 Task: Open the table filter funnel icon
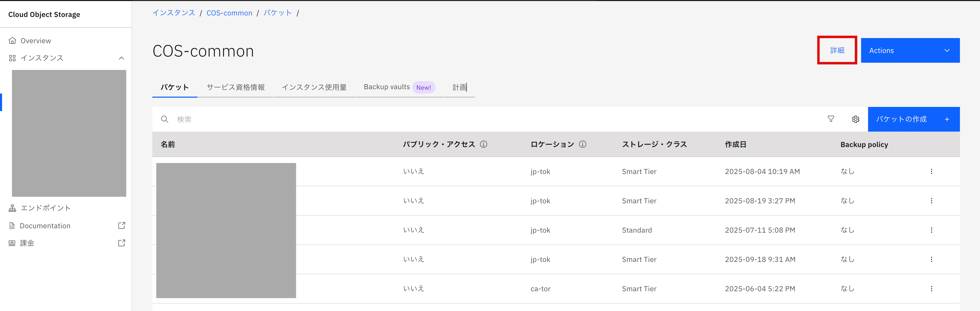coord(831,119)
